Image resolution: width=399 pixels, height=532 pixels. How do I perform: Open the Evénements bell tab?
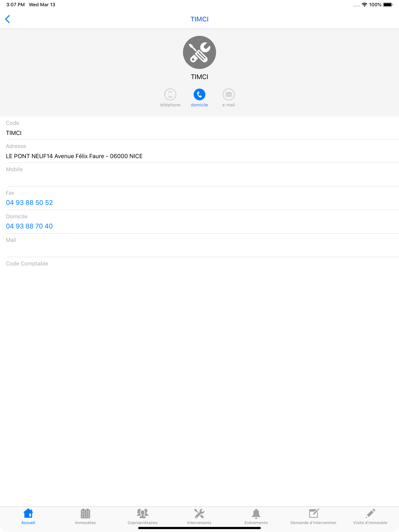[256, 516]
